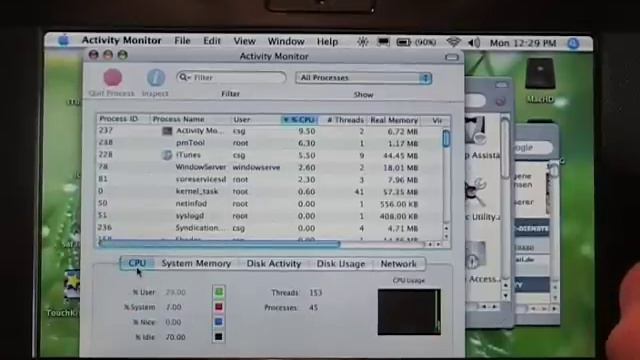Click the Activity Monitor process icon in list
This screenshot has width=640, height=360.
pos(167,131)
